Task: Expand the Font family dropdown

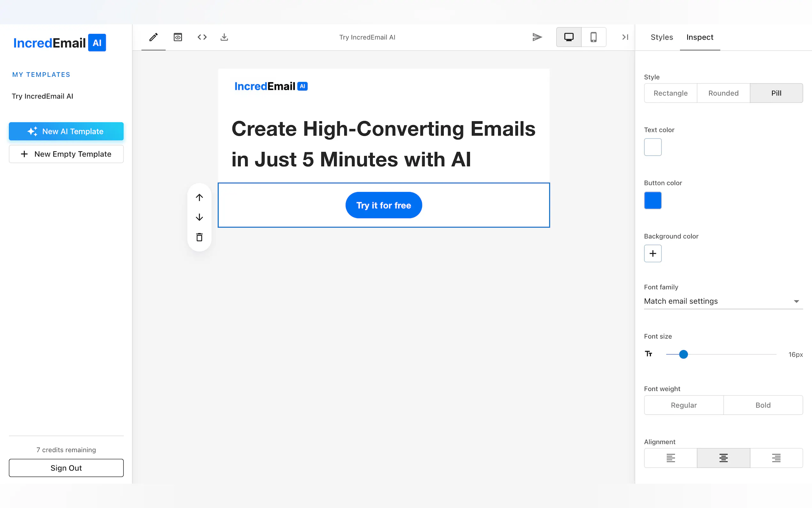Action: click(723, 301)
